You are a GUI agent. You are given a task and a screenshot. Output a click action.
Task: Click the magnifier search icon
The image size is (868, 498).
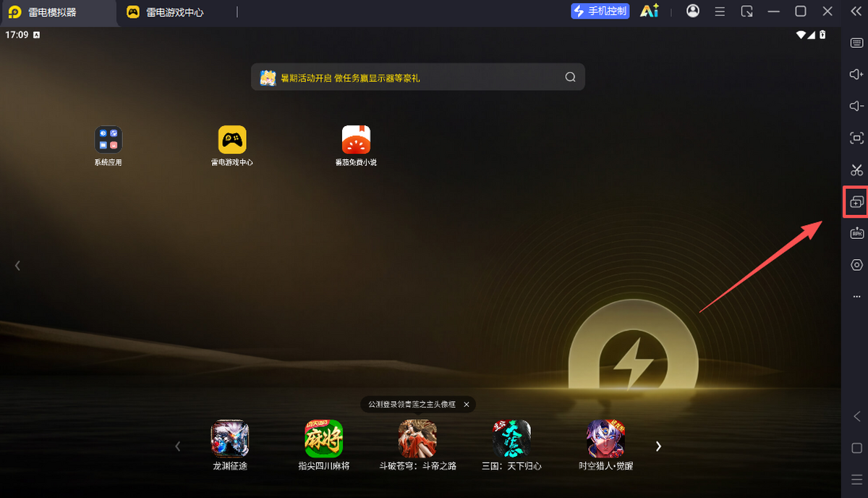570,77
